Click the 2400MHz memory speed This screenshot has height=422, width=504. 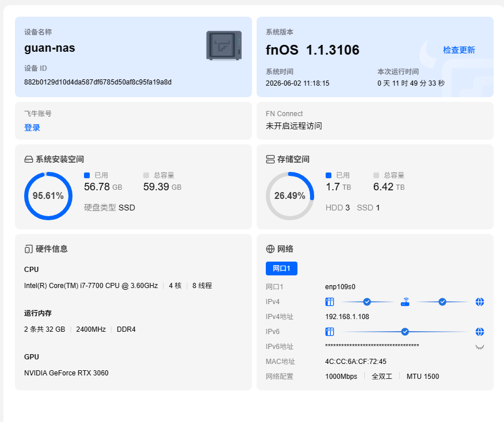click(x=91, y=329)
